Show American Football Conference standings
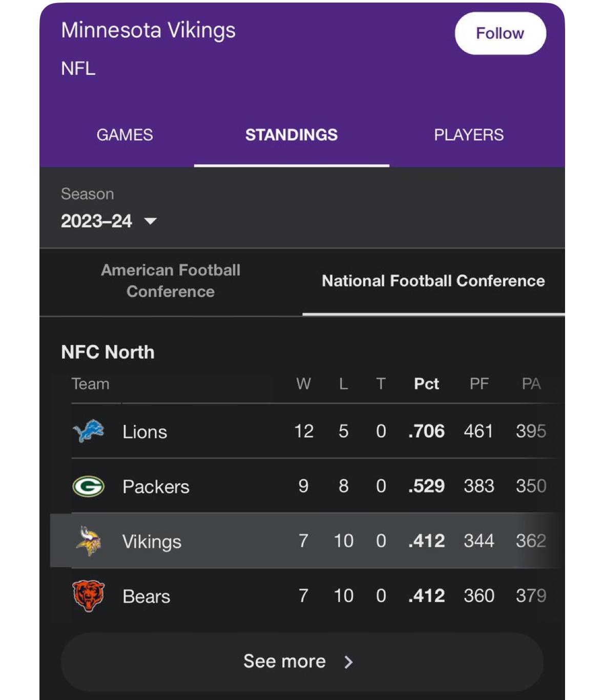The height and width of the screenshot is (700, 604). tap(171, 281)
